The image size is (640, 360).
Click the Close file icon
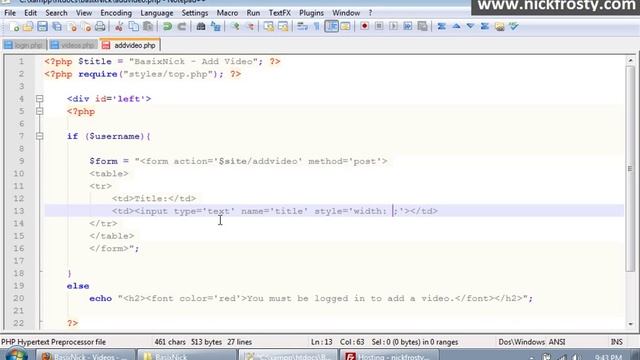click(x=72, y=27)
